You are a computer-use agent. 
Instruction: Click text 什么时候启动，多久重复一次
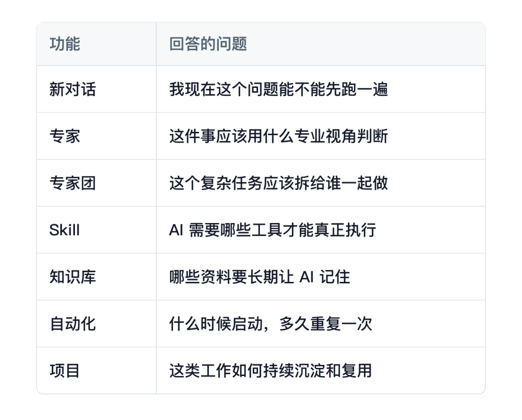click(x=270, y=323)
